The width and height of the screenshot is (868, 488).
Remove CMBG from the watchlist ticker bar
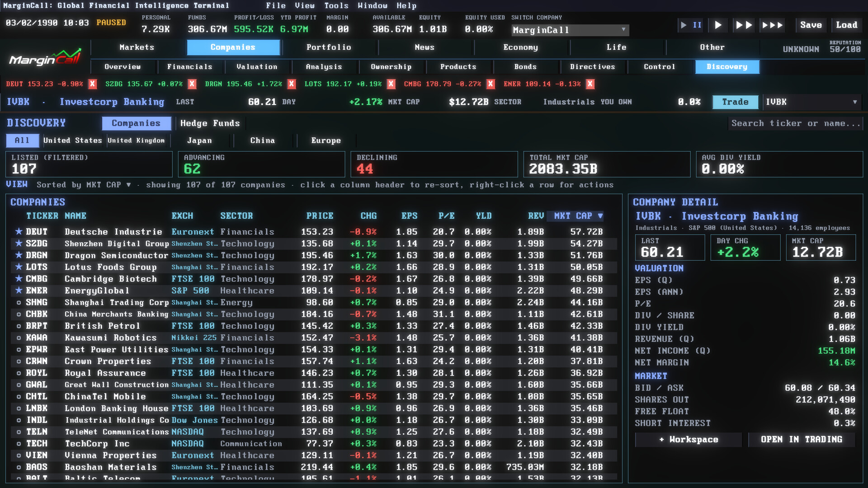click(x=491, y=84)
